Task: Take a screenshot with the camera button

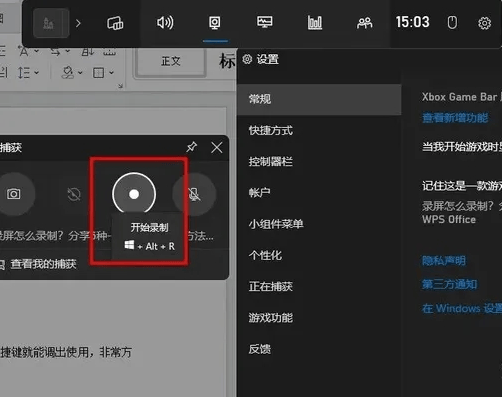Action: click(x=14, y=194)
